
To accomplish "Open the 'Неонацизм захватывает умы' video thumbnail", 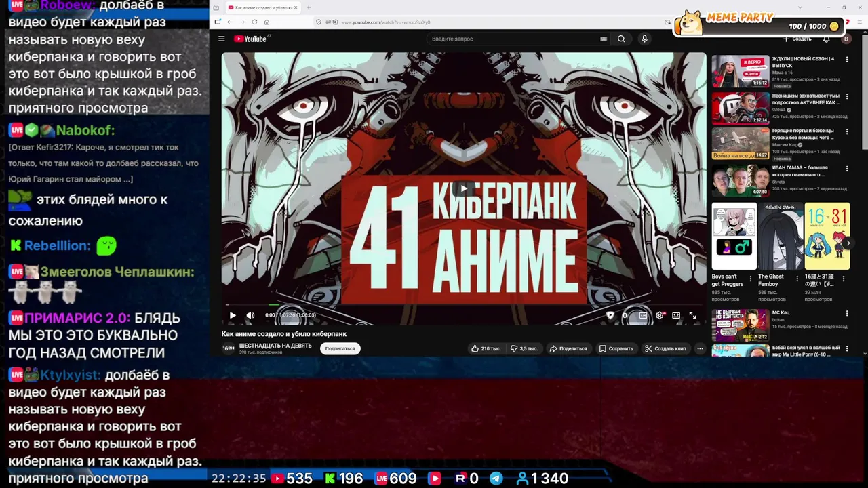I will point(740,108).
